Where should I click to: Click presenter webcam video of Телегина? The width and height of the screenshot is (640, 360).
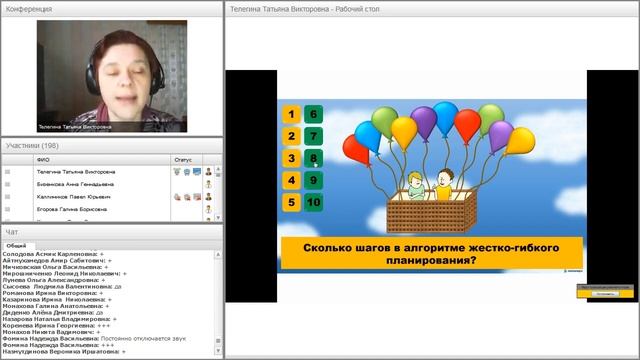point(112,76)
